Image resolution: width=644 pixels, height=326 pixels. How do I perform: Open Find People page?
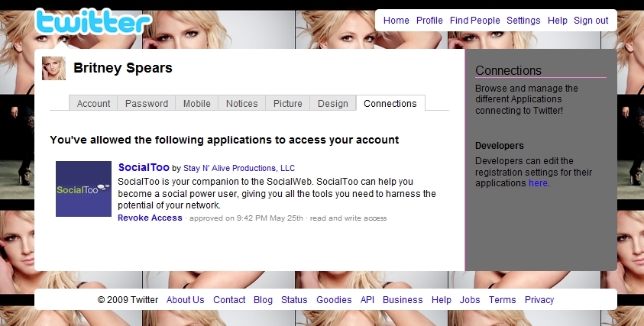click(x=474, y=21)
